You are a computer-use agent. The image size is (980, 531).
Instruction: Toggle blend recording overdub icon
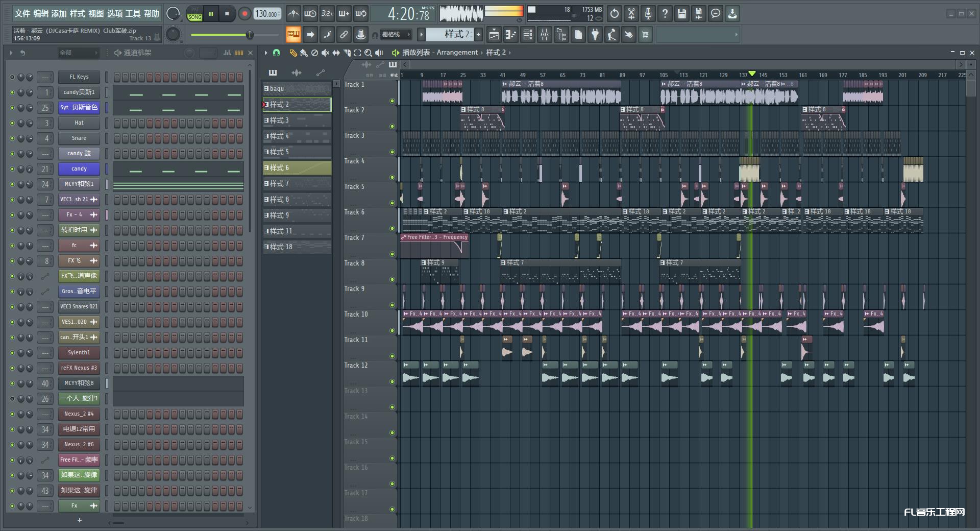click(x=344, y=14)
